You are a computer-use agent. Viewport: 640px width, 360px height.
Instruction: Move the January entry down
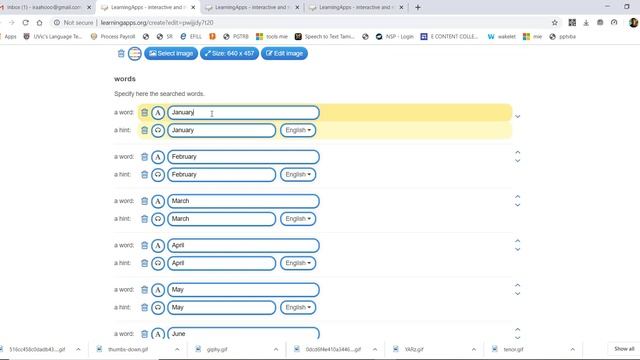coord(518,117)
